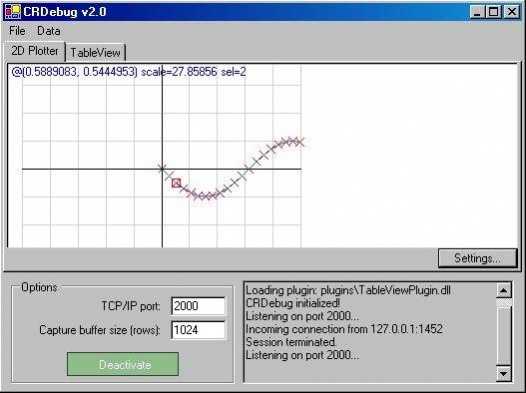
Task: Open the File menu
Action: click(x=17, y=31)
